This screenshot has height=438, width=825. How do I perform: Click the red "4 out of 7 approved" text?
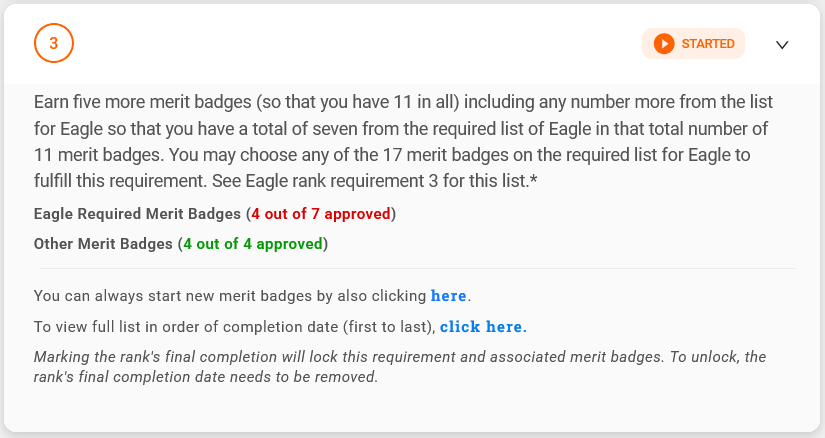[x=321, y=214]
